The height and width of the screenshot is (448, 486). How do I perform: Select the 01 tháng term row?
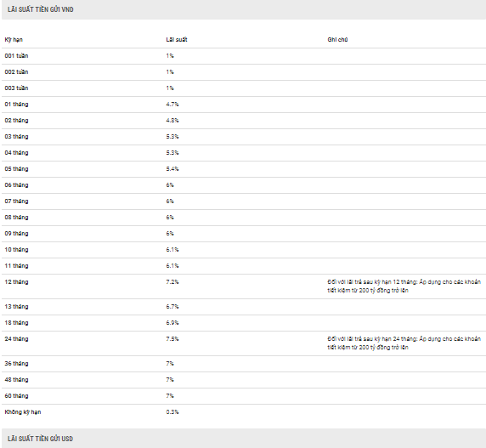[x=244, y=105]
